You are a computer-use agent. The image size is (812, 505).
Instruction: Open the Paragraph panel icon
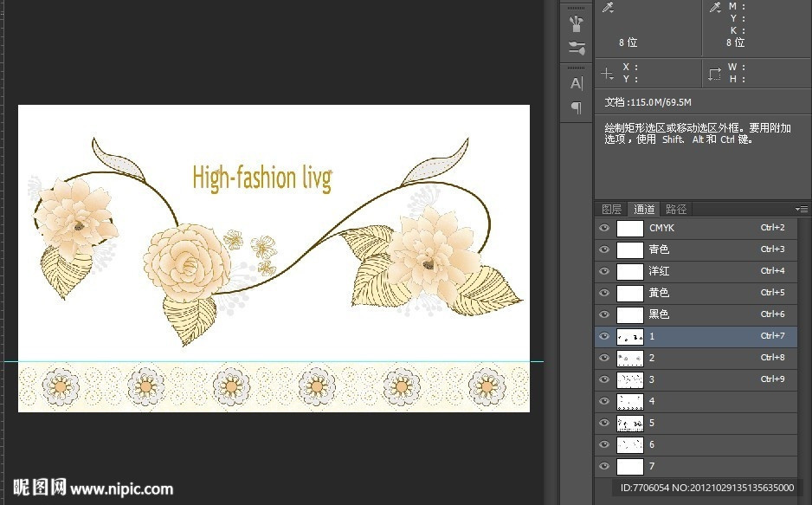[x=577, y=107]
